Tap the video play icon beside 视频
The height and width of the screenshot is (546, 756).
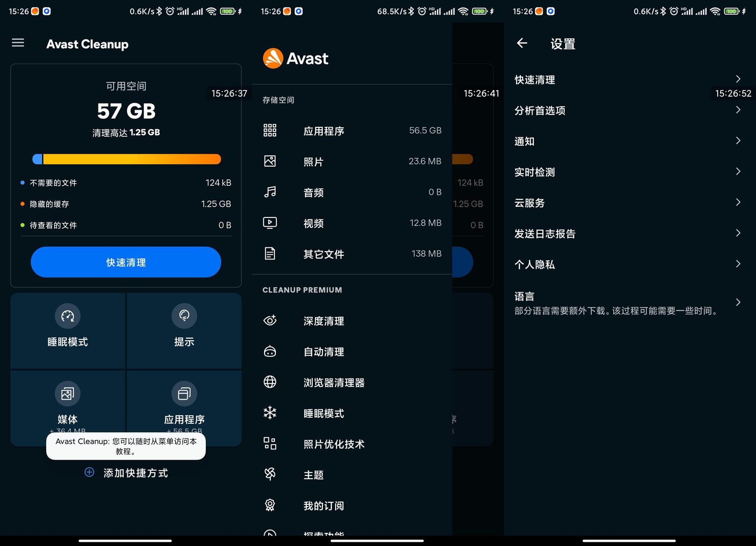click(x=270, y=223)
